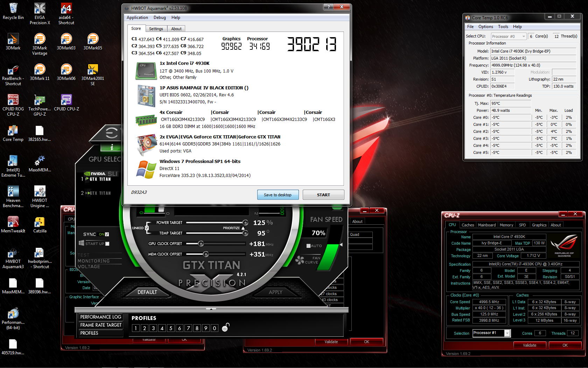Open 3DMark05 desktop icon
The image size is (588, 368).
coord(93,42)
